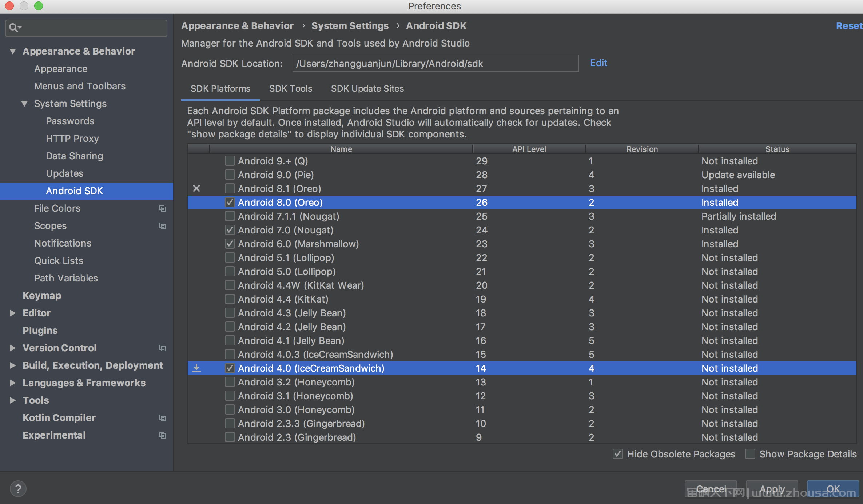Open Menus and Toolbars settings
Image resolution: width=863 pixels, height=504 pixels.
(80, 86)
